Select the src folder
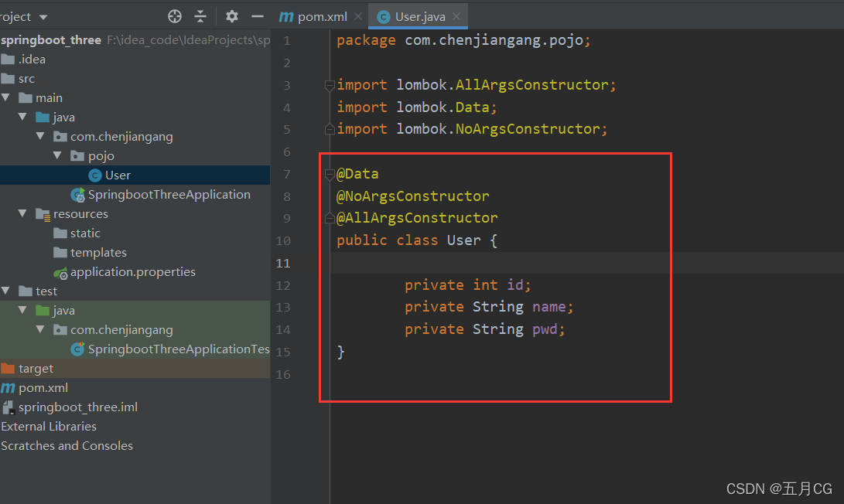Image resolution: width=844 pixels, height=504 pixels. pos(26,79)
